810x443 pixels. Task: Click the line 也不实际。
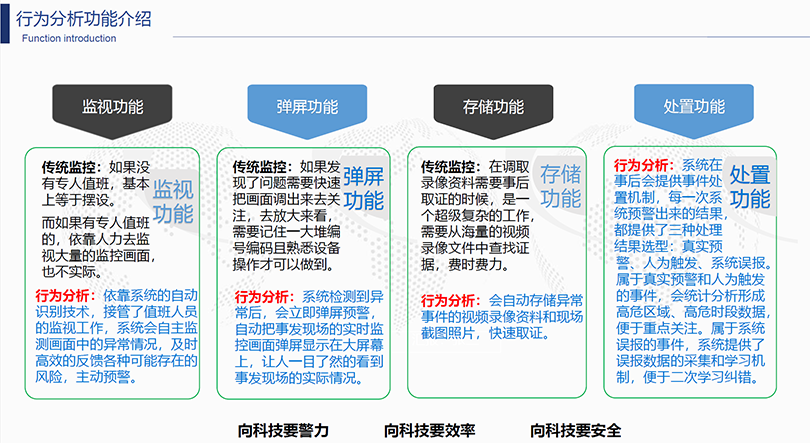click(x=72, y=272)
